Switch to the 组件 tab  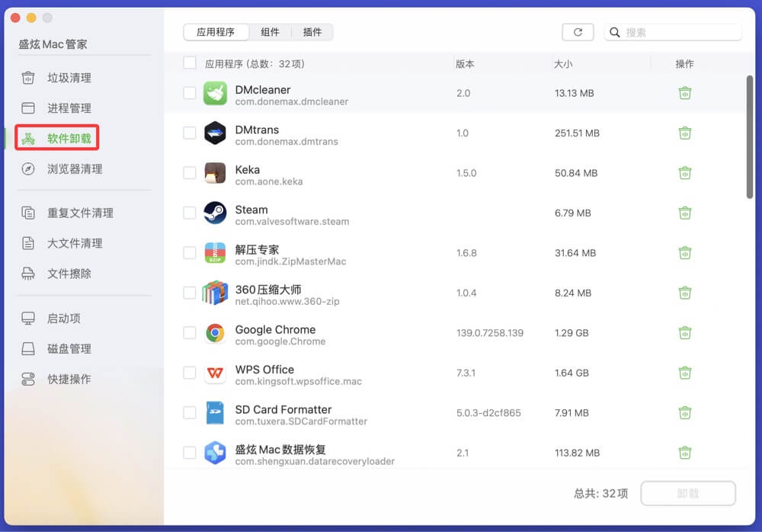271,32
